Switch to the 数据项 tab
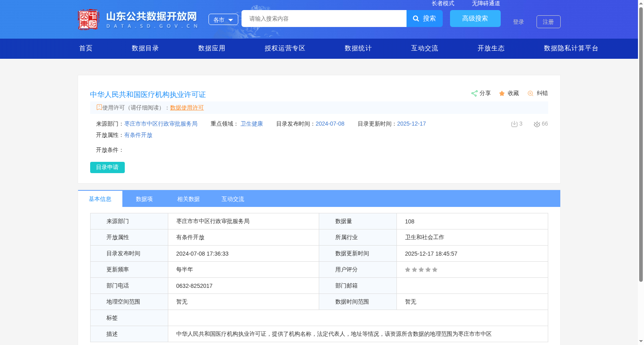 click(144, 199)
